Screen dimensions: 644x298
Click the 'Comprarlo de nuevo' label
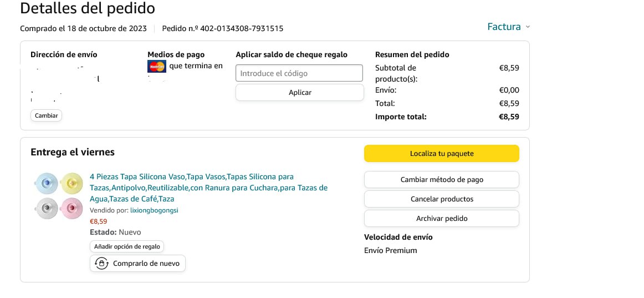pos(146,264)
